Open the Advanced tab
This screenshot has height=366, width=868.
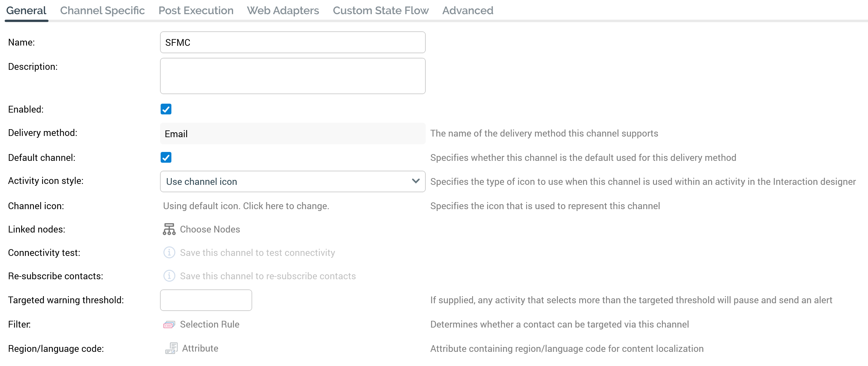coord(467,10)
